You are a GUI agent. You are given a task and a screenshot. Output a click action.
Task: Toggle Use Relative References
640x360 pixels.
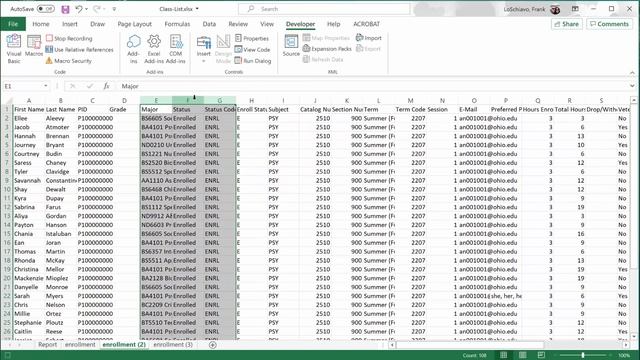[x=80, y=49]
